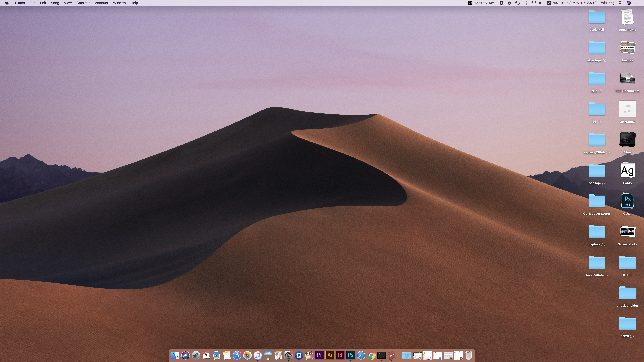Click the iTunes icon in Dock
This screenshot has height=362, width=644.
click(257, 355)
